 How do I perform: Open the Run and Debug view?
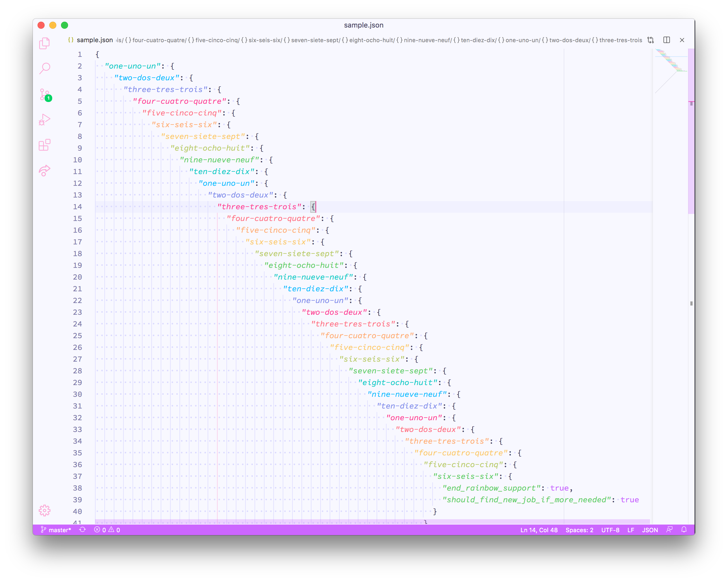click(45, 120)
